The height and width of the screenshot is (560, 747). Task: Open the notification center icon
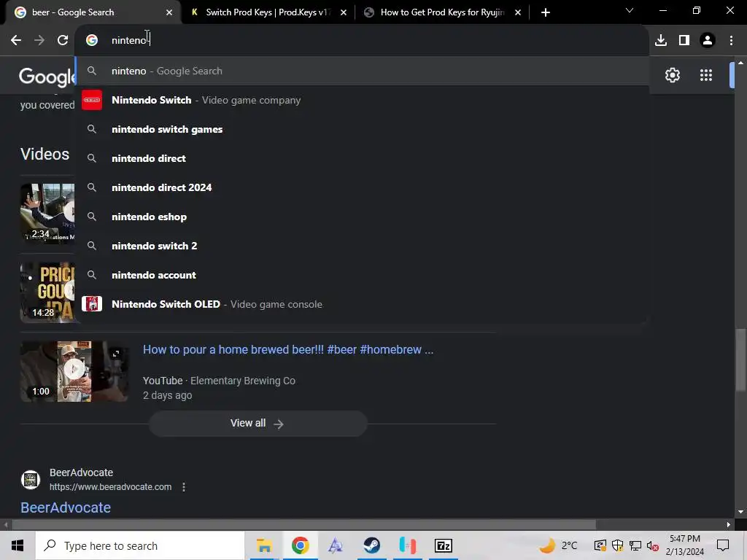pos(723,545)
